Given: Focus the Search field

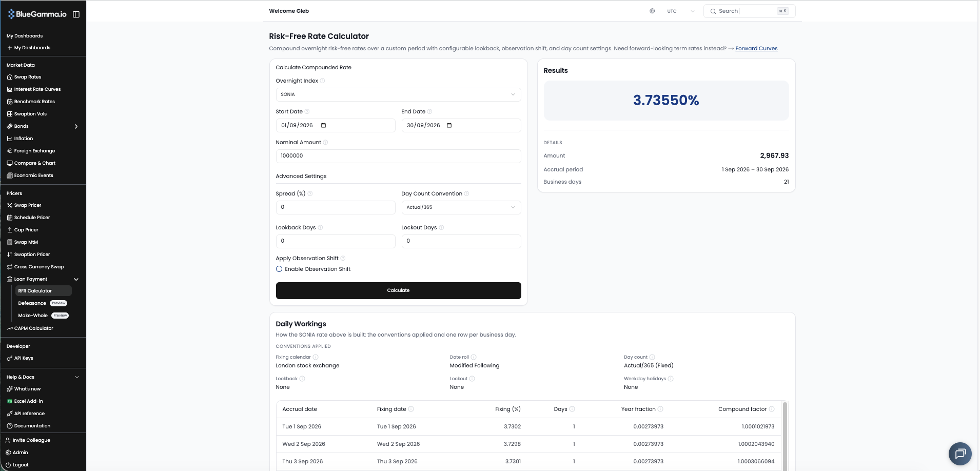Looking at the screenshot, I should [x=749, y=11].
